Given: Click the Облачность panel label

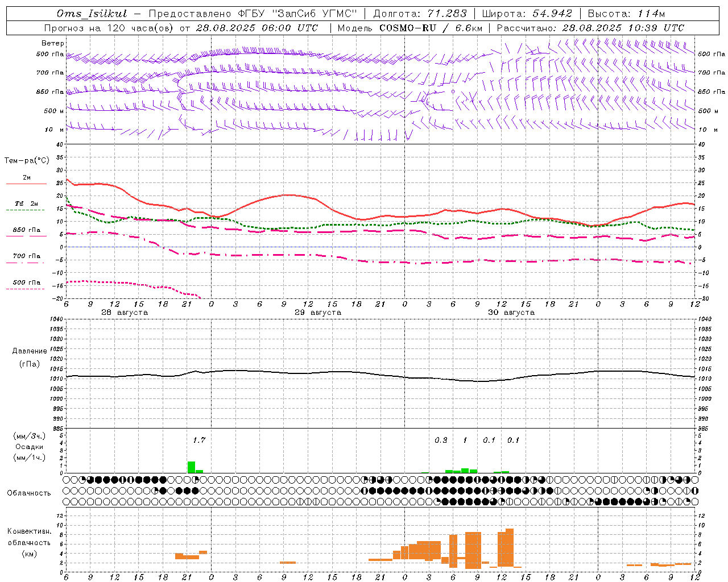Looking at the screenshot, I should [29, 493].
